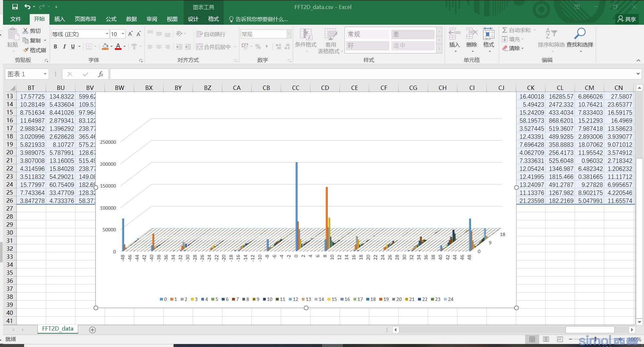This screenshot has height=347, width=644.
Task: Click the formula bar input
Action: (372, 74)
